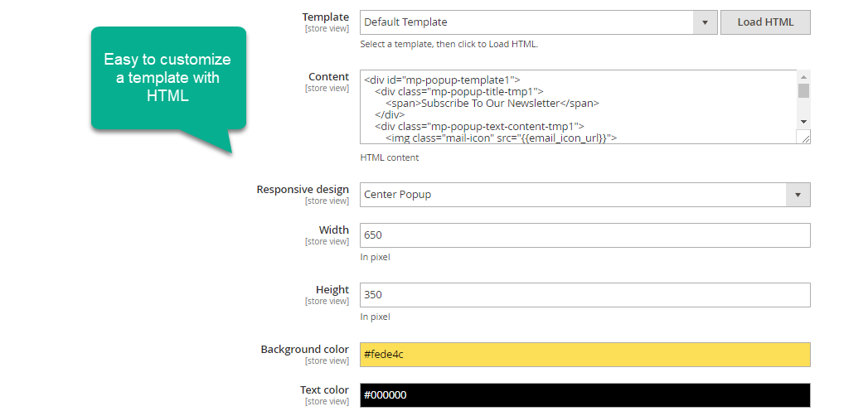Click the arrow on the Template select
The height and width of the screenshot is (416, 868).
point(705,22)
